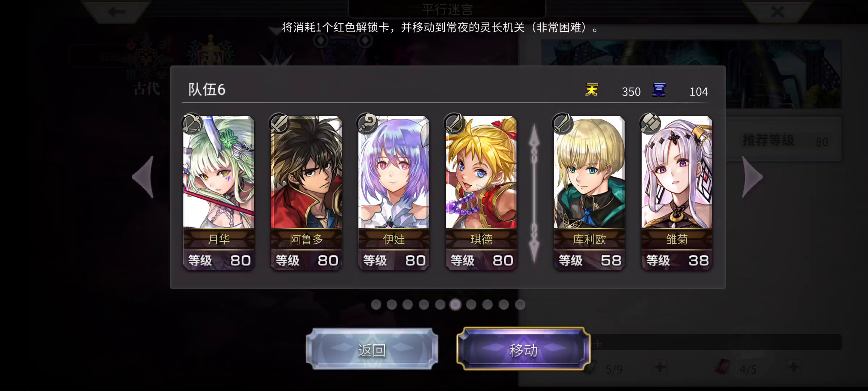Viewport: 868px width, 391px height.
Task: Click the yellow 天 light points icon
Action: coord(592,90)
